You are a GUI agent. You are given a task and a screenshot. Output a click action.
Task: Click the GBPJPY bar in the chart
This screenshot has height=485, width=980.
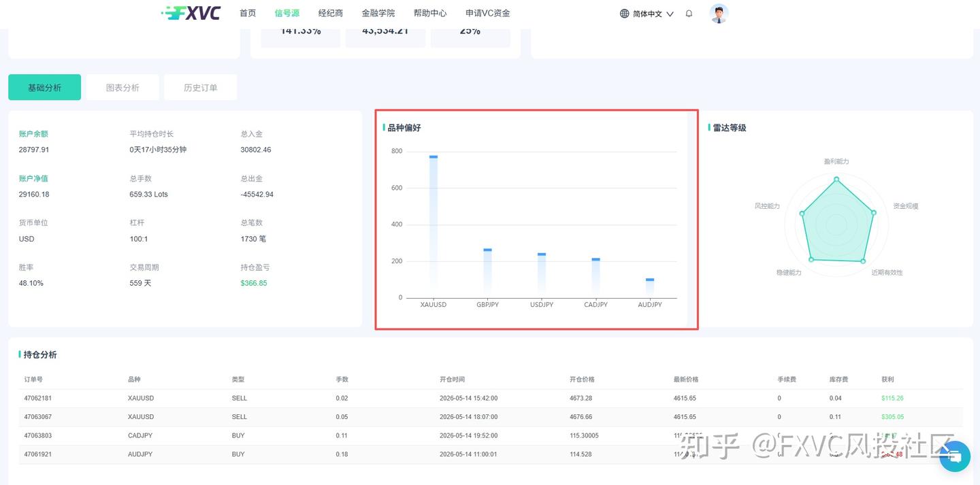click(488, 273)
